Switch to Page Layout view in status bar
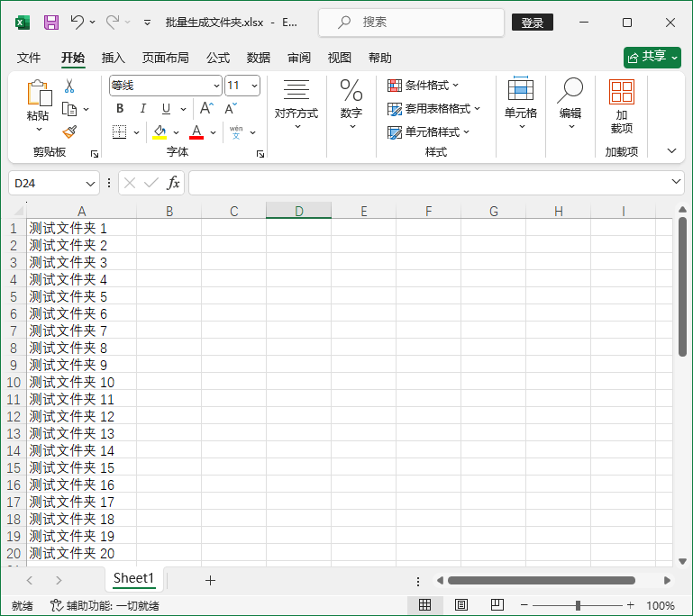Viewport: 693px width, 616px height. (460, 605)
